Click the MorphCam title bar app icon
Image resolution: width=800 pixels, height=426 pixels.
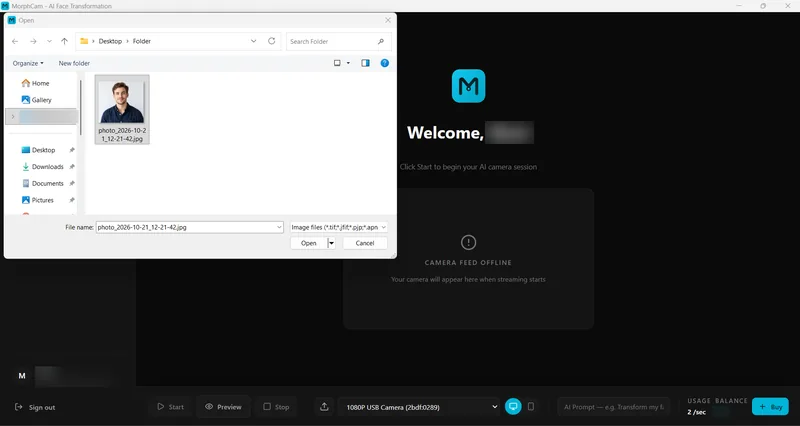coord(5,6)
